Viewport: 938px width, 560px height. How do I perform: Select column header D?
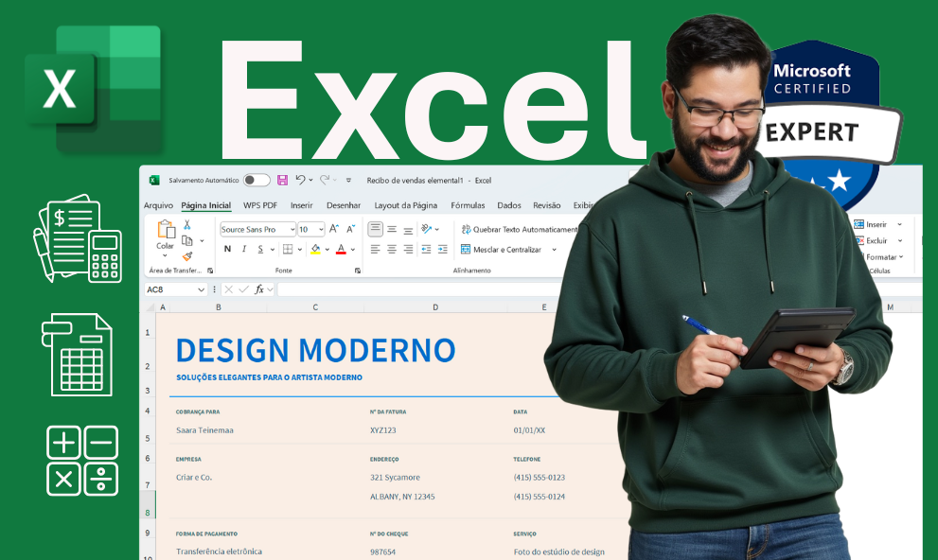pyautogui.click(x=435, y=307)
